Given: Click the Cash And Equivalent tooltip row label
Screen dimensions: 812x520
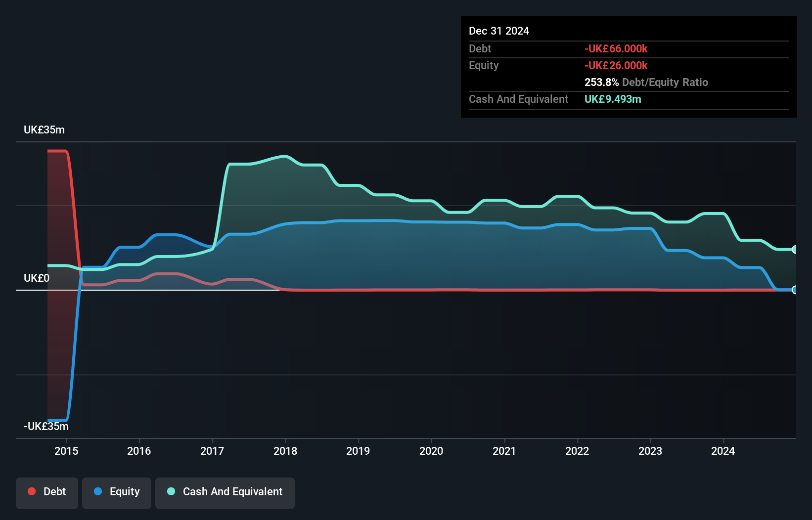Looking at the screenshot, I should point(518,99).
